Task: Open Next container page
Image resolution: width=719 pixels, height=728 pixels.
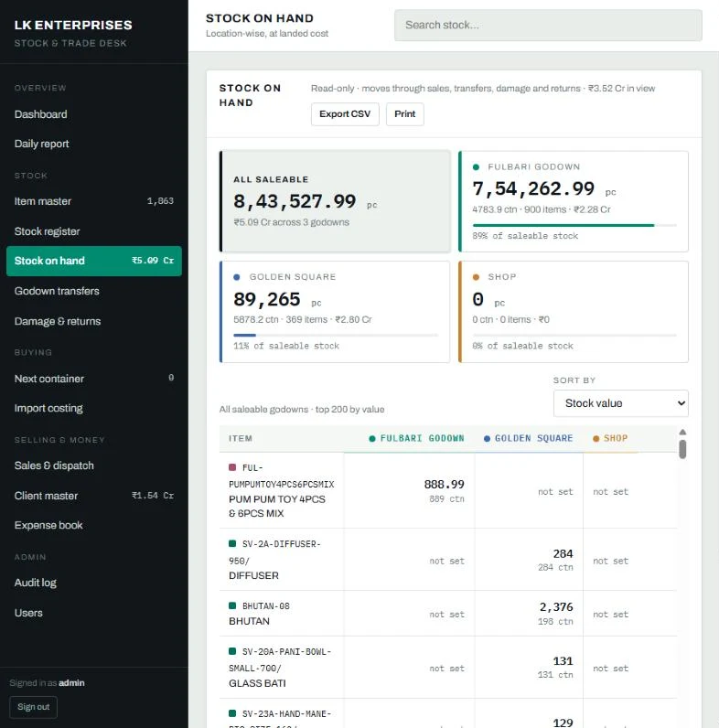Action: (x=94, y=379)
